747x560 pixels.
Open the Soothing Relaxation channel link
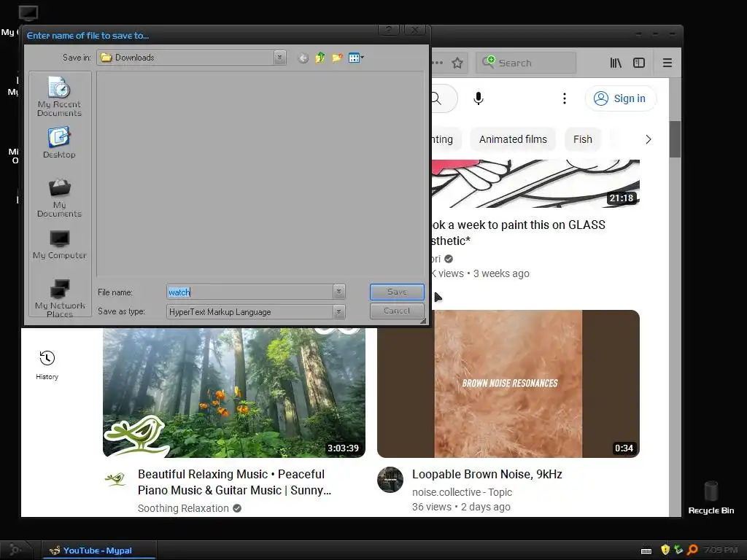[183, 508]
